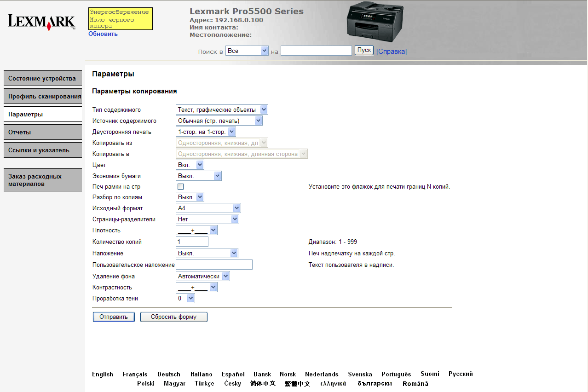Switch language to Français
Image resolution: width=588 pixels, height=392 pixels.
135,374
